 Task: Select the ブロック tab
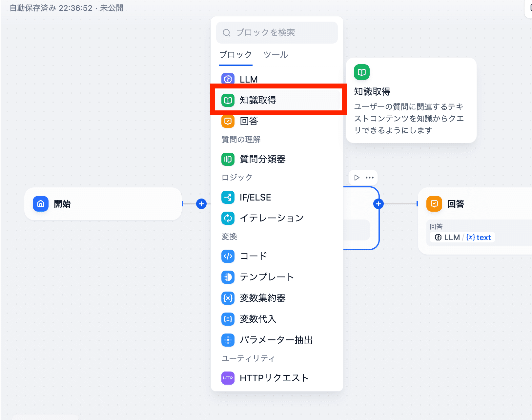[235, 55]
